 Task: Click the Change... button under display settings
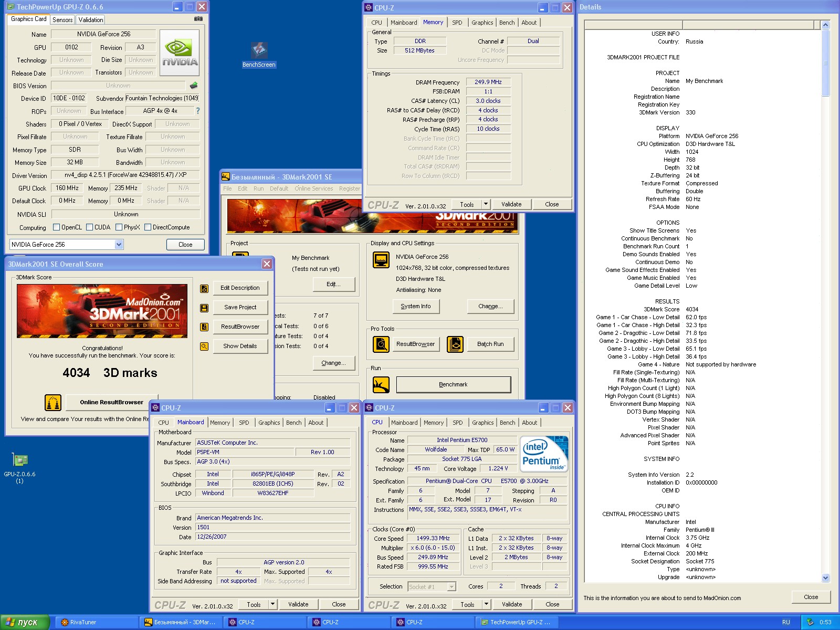[490, 307]
